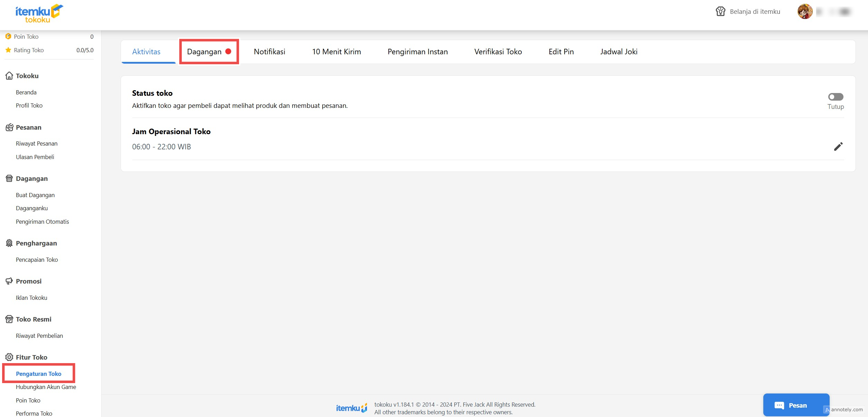Open Buat Dagangan in the sidebar
The height and width of the screenshot is (417, 868).
(35, 195)
